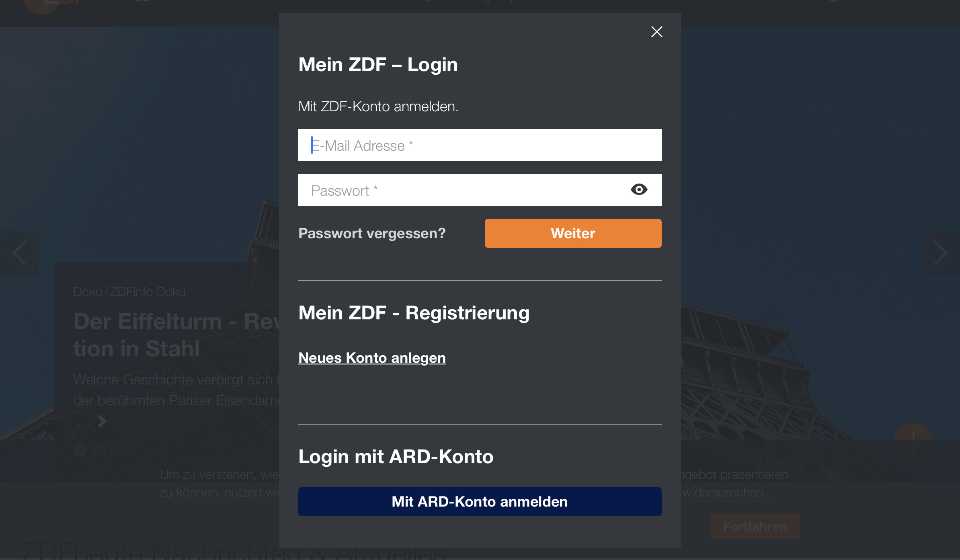Focus the E-Mail Adresse input field
The image size is (960, 560).
(479, 145)
